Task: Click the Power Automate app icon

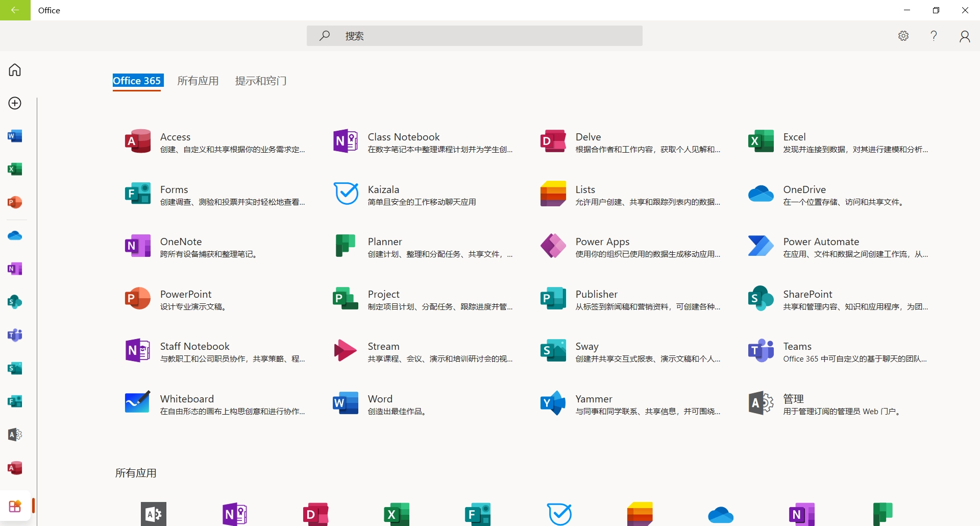Action: tap(761, 246)
